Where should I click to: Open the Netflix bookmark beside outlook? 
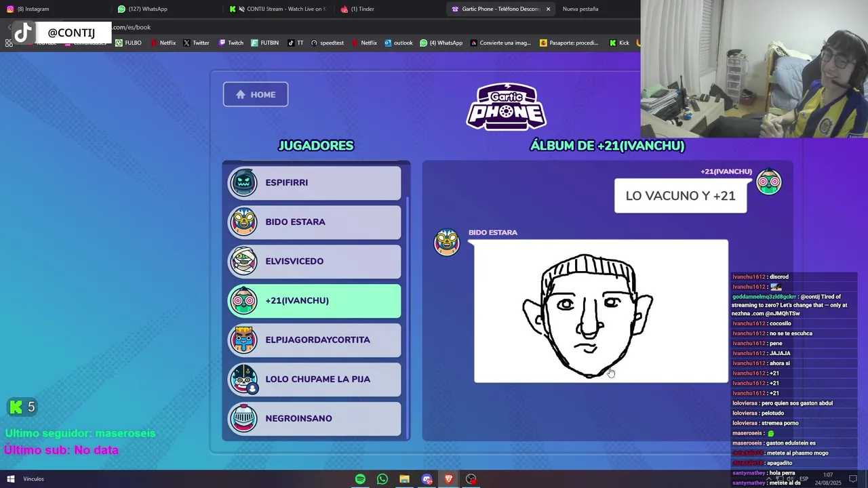pyautogui.click(x=364, y=43)
